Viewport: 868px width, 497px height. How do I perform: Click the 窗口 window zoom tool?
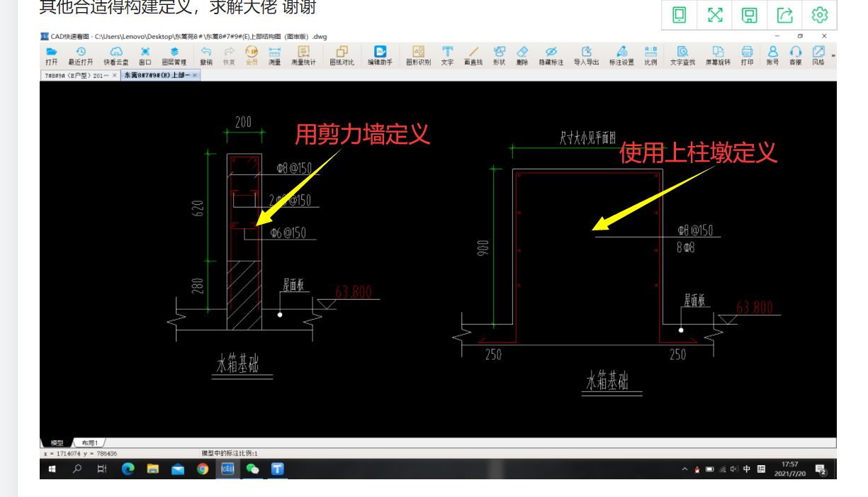point(145,55)
